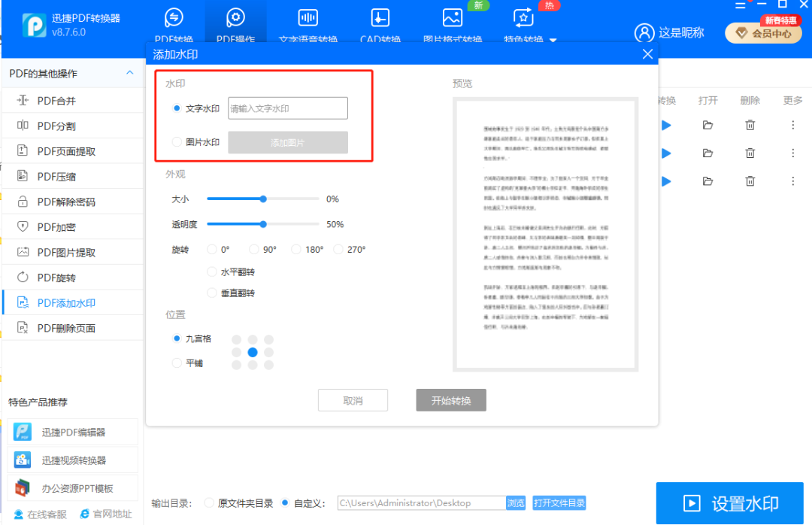The height and width of the screenshot is (525, 812).
Task: Expand the 特色转换 dropdown arrow
Action: [x=553, y=40]
